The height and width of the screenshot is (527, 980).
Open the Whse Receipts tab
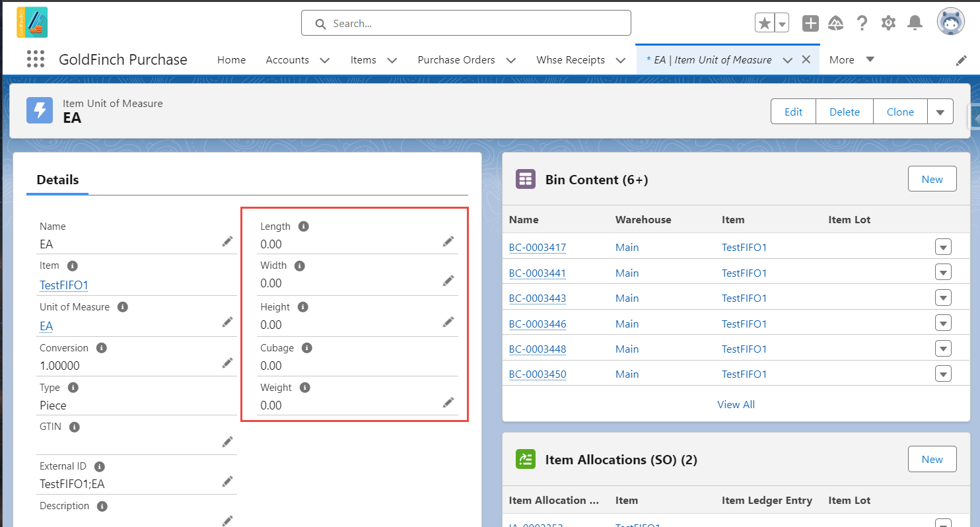(571, 59)
